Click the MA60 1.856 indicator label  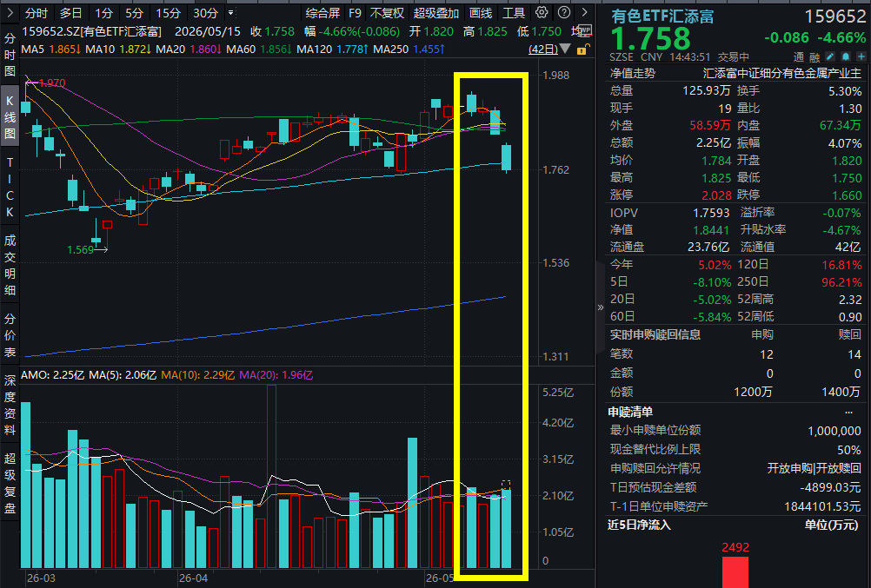pos(259,50)
